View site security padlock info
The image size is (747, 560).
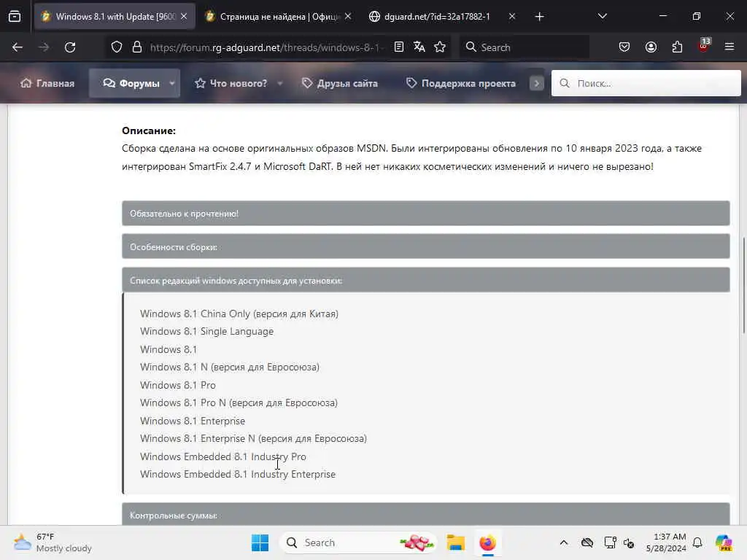tap(137, 47)
